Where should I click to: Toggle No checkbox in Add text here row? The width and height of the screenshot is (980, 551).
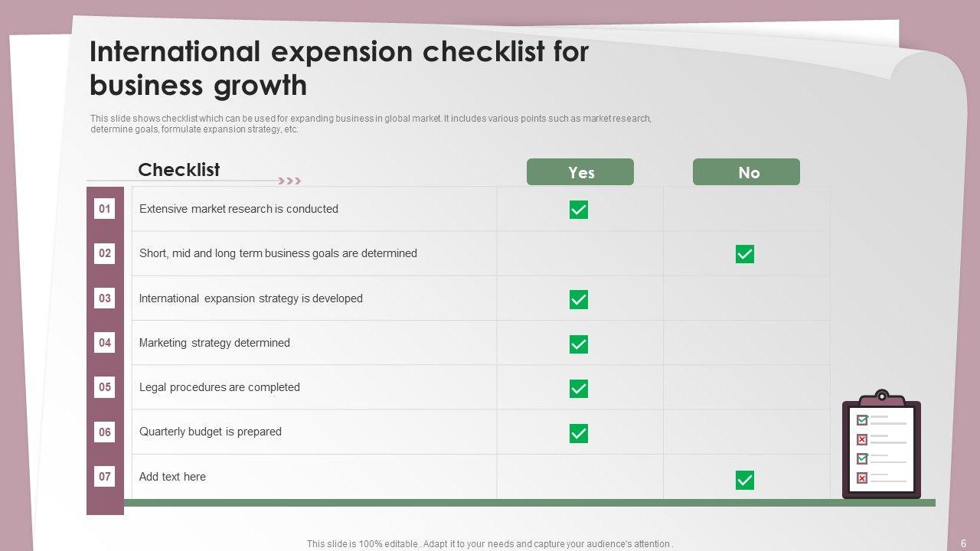click(x=745, y=480)
